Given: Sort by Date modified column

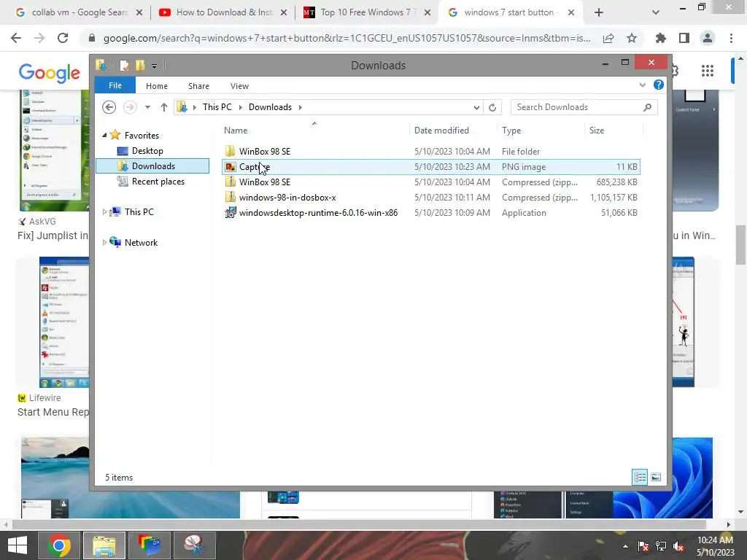Looking at the screenshot, I should click(441, 130).
